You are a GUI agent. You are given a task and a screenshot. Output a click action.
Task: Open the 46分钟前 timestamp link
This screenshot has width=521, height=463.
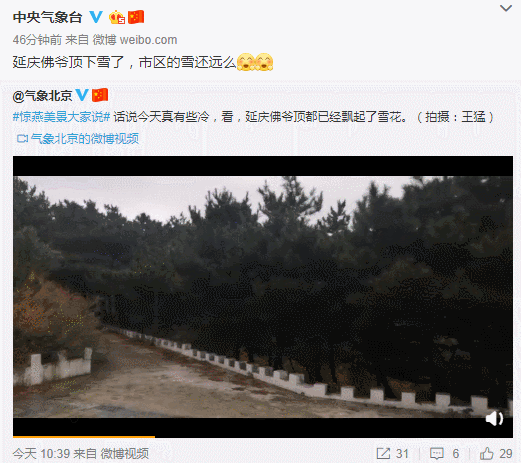click(37, 40)
